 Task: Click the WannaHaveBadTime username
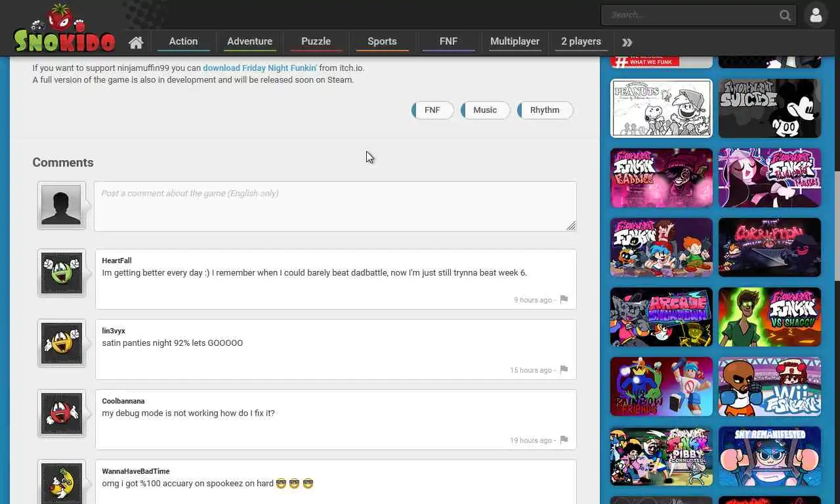(x=136, y=471)
